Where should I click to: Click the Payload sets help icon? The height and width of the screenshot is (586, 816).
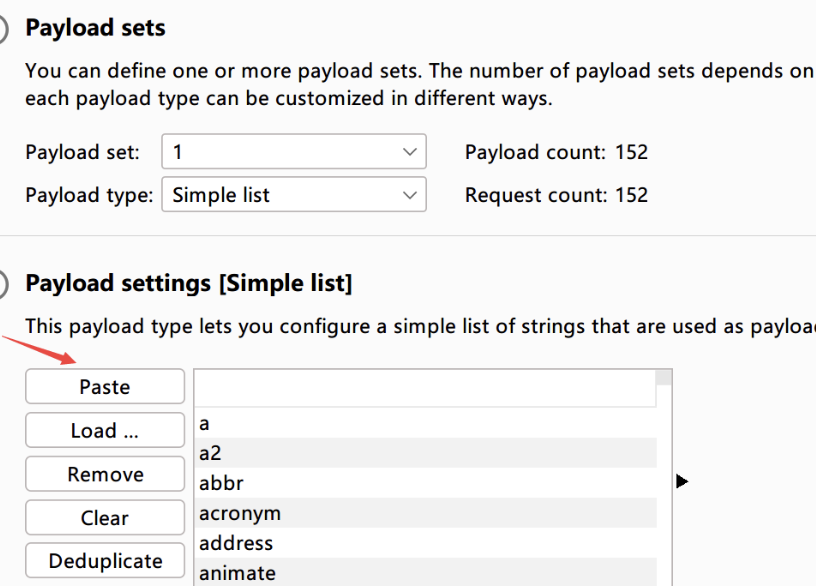click(x=3, y=29)
